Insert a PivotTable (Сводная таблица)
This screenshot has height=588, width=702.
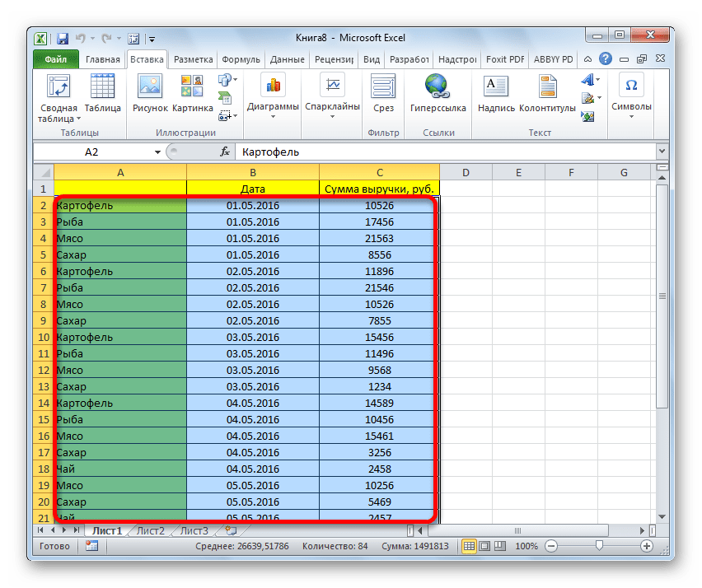pyautogui.click(x=58, y=96)
